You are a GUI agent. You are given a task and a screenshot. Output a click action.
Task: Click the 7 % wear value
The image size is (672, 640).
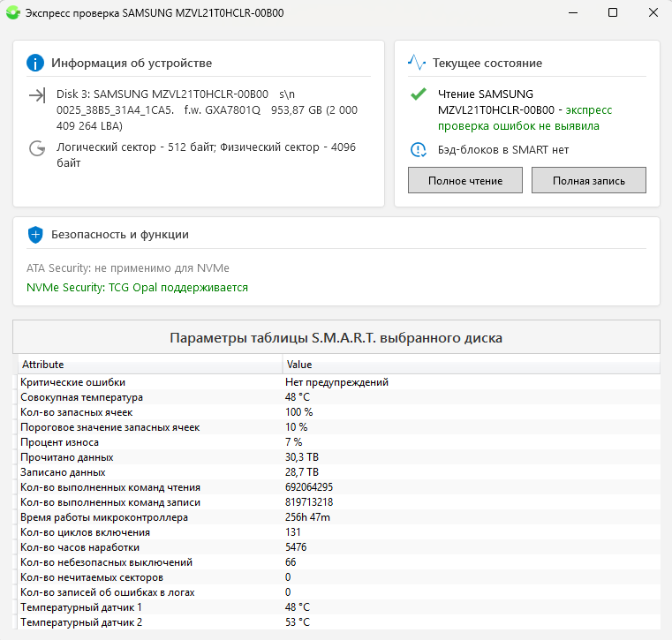click(x=293, y=442)
